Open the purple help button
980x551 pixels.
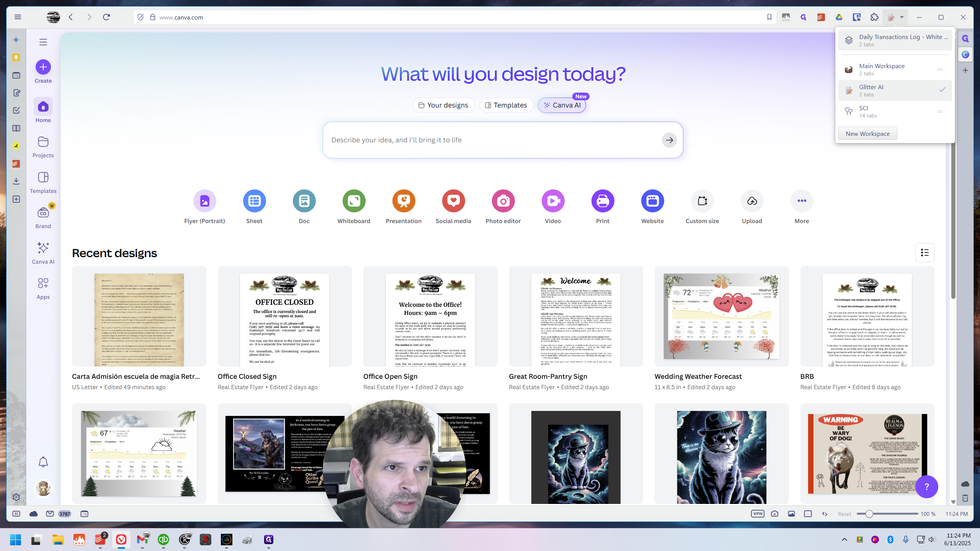926,486
